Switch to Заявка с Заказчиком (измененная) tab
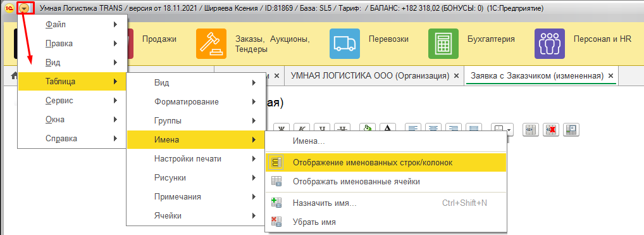This screenshot has height=235, width=644. (x=537, y=76)
